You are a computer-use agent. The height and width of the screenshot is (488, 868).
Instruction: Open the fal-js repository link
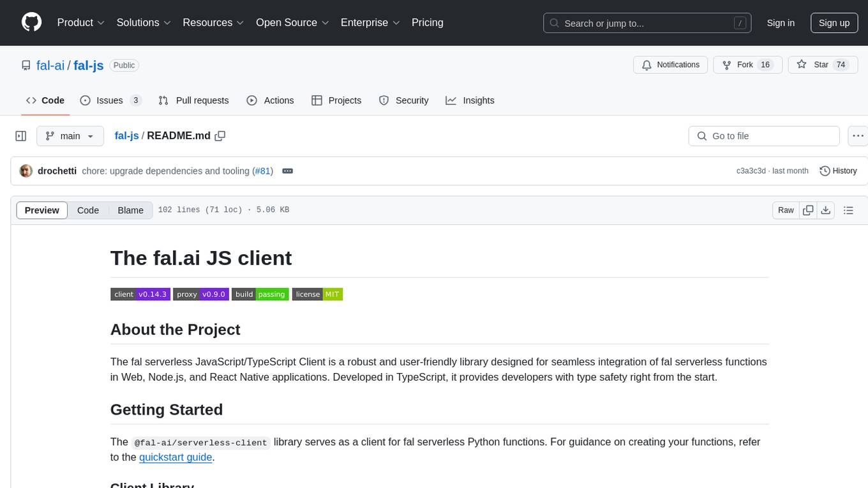(x=89, y=65)
